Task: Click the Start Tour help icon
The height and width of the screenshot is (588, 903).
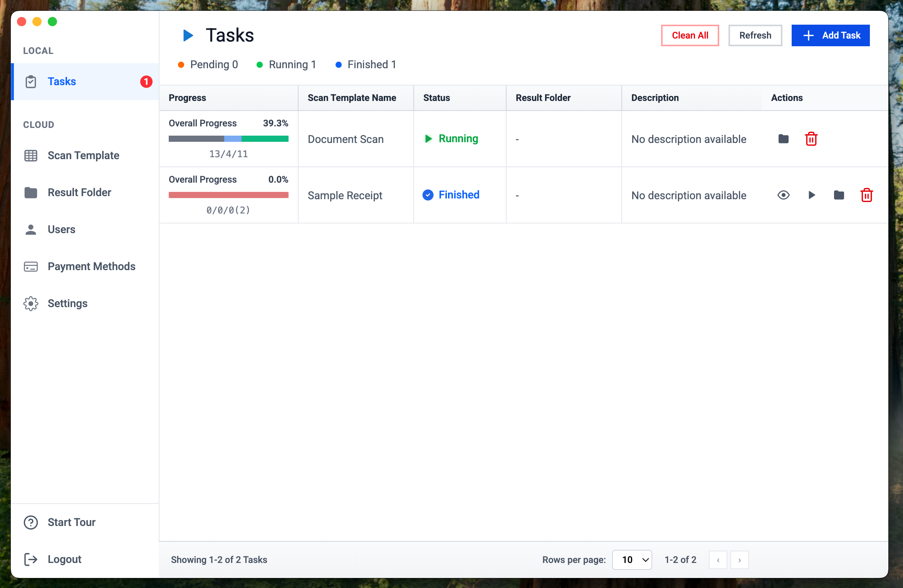Action: pos(31,522)
